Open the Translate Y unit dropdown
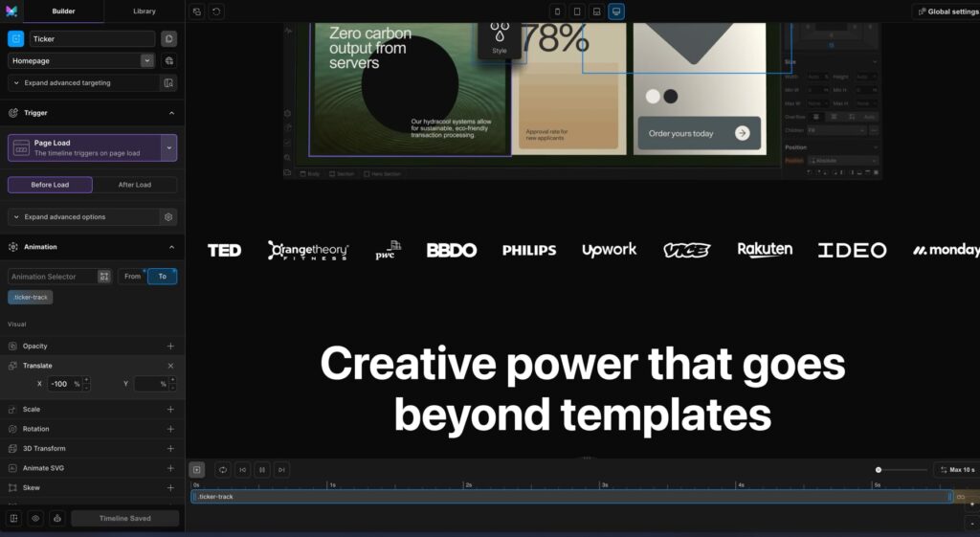 click(x=163, y=384)
